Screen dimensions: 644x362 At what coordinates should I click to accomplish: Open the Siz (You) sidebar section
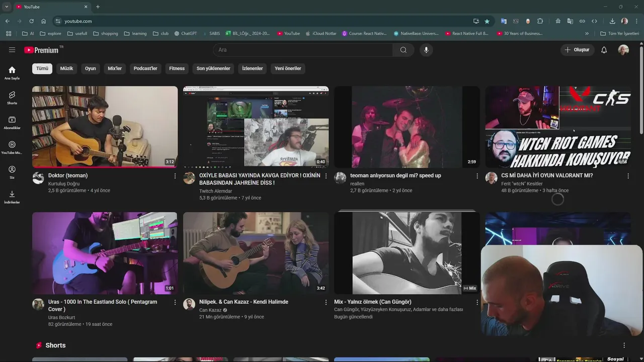pyautogui.click(x=12, y=172)
